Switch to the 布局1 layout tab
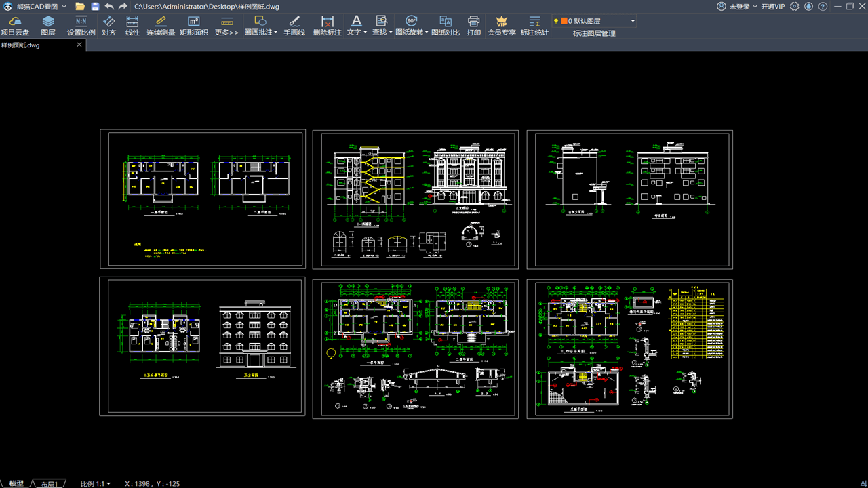The width and height of the screenshot is (868, 488). pos(50,483)
